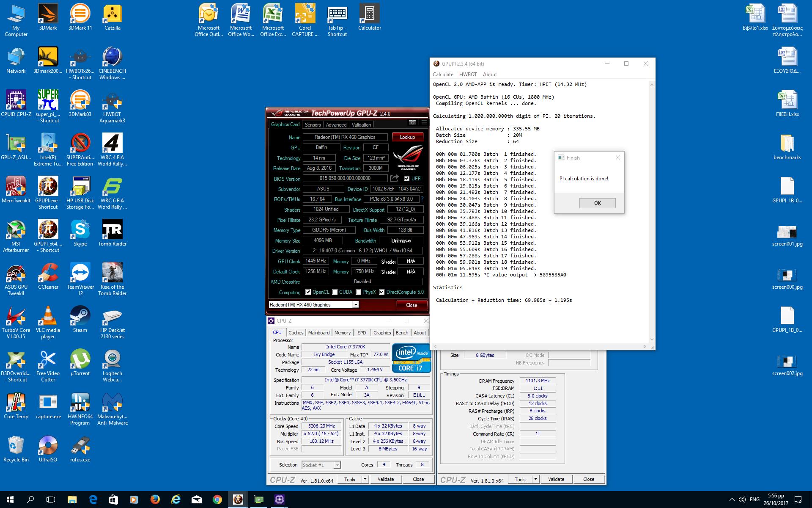The width and height of the screenshot is (812, 508).
Task: Click Validate in the left CPU-Z window
Action: pyautogui.click(x=386, y=479)
